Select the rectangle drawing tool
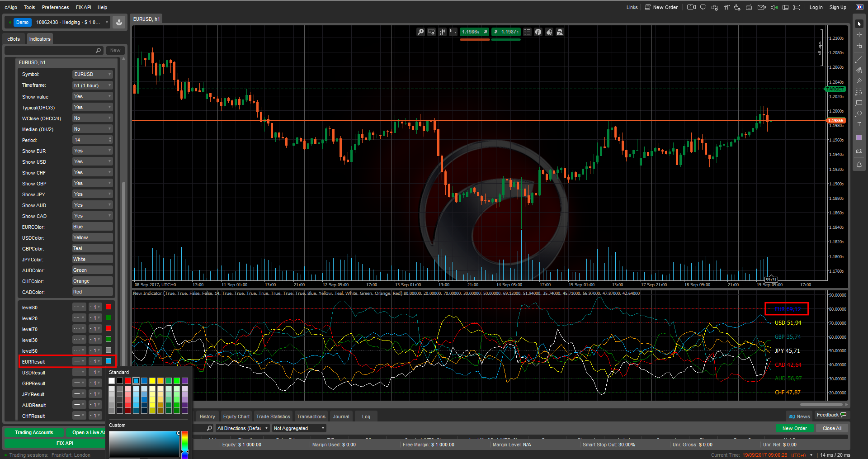The width and height of the screenshot is (868, 459). click(x=859, y=103)
